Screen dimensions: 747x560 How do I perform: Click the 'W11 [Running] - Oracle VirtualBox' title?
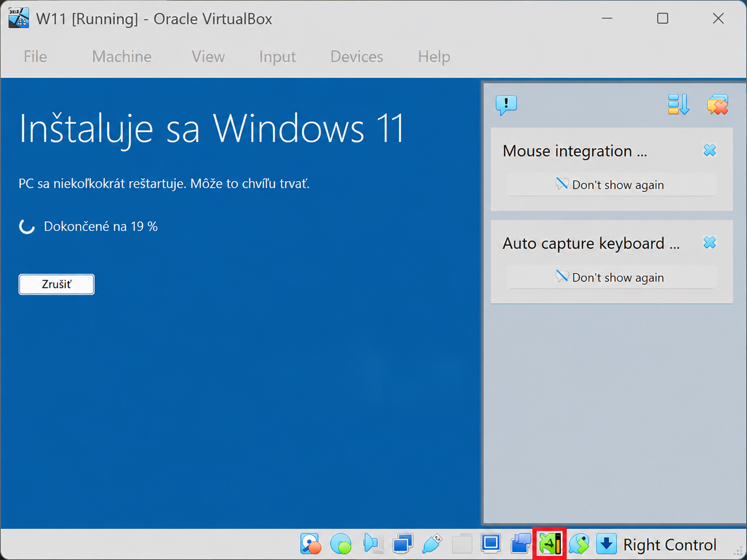(154, 19)
